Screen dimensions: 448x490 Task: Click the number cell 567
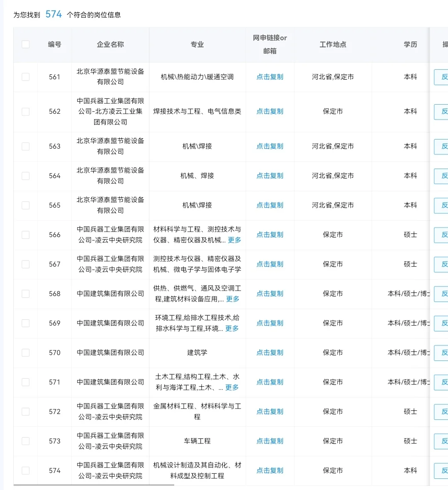click(x=55, y=265)
